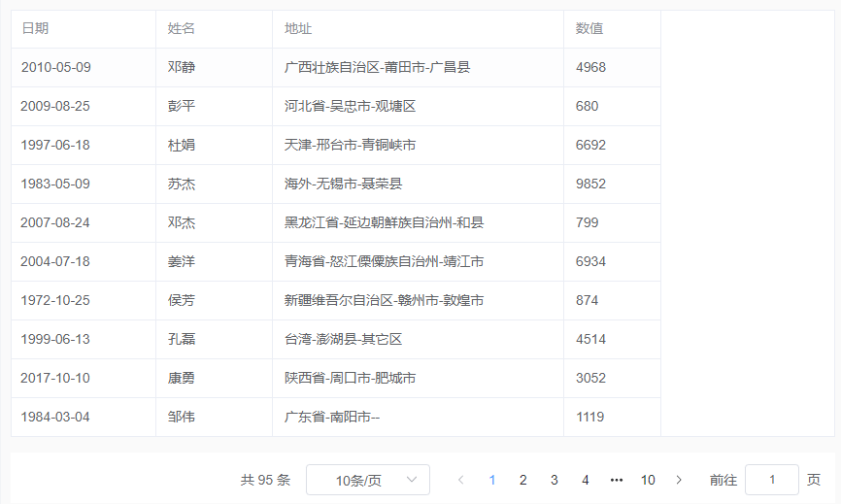Screen dimensions: 841x504
Task: Focus the 前往 page number input
Action: point(772,480)
